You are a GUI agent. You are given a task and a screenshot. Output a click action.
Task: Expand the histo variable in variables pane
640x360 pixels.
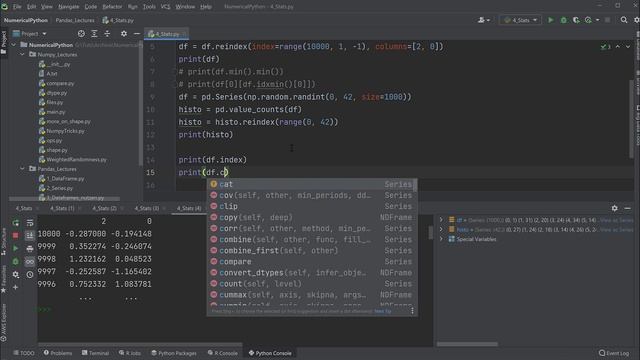[441, 229]
